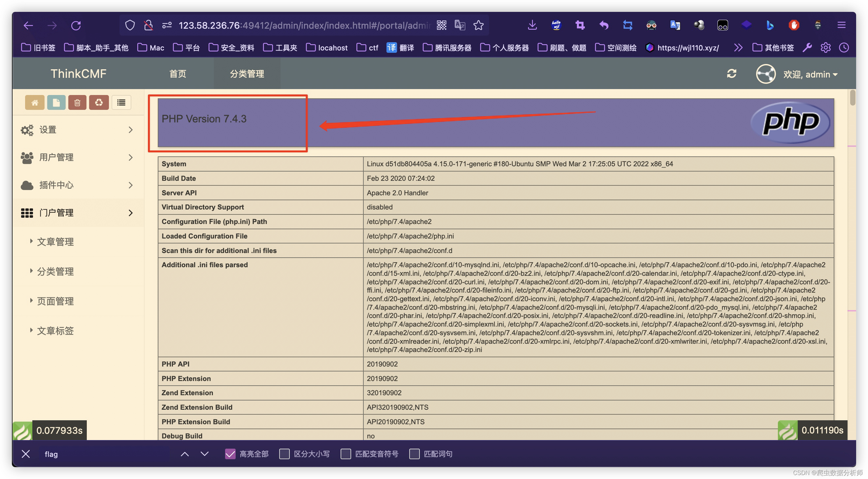Open the gear icon in bookmarks bar

click(x=825, y=48)
